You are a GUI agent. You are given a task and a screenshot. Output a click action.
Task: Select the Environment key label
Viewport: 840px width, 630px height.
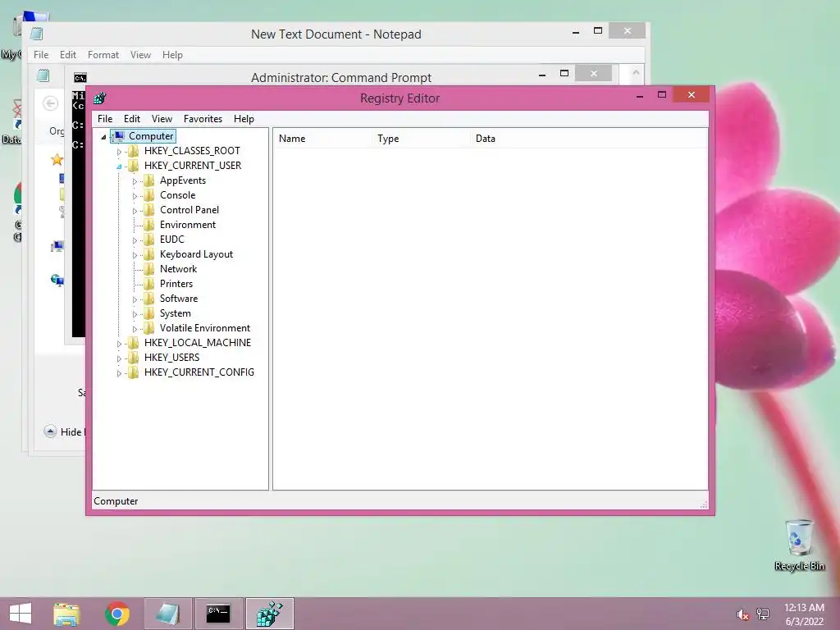(x=188, y=225)
